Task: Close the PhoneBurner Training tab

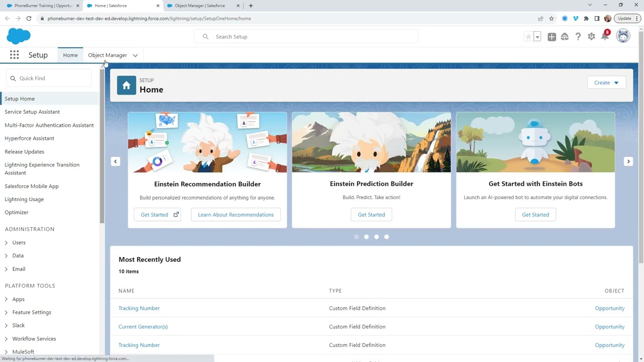Action: pos(77,6)
